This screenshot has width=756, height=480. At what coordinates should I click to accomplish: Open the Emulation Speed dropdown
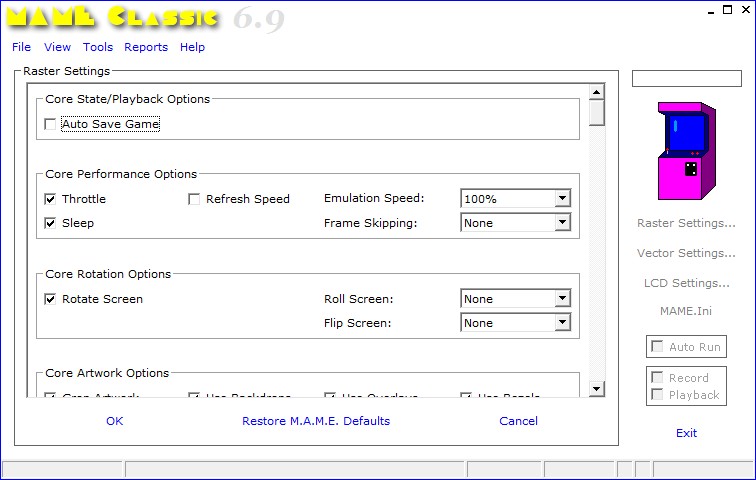pos(561,199)
